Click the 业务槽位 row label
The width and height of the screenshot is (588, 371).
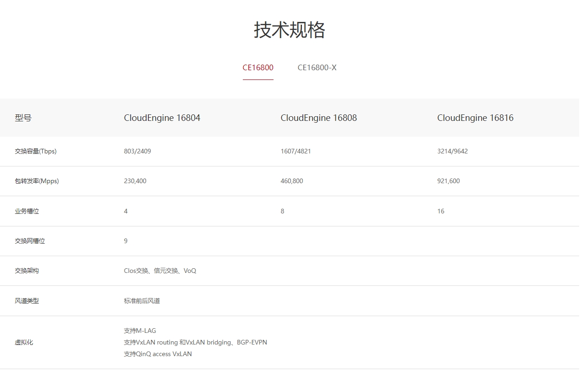[x=27, y=212]
